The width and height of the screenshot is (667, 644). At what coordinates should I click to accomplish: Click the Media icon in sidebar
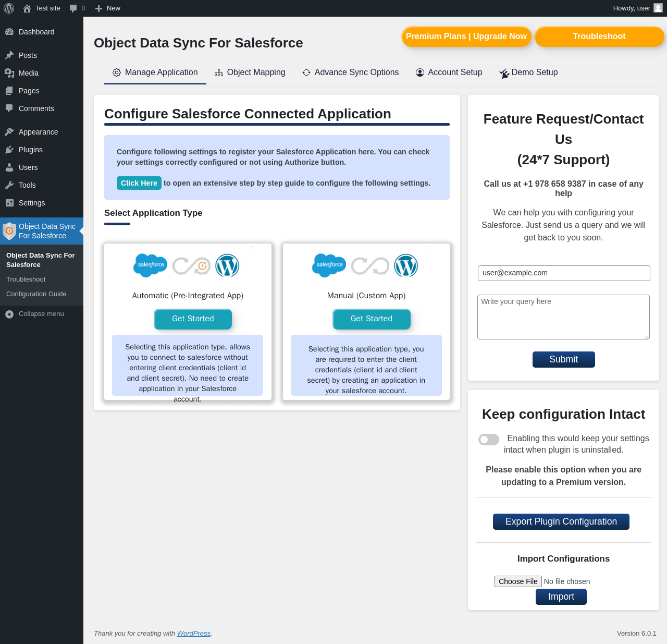[9, 73]
